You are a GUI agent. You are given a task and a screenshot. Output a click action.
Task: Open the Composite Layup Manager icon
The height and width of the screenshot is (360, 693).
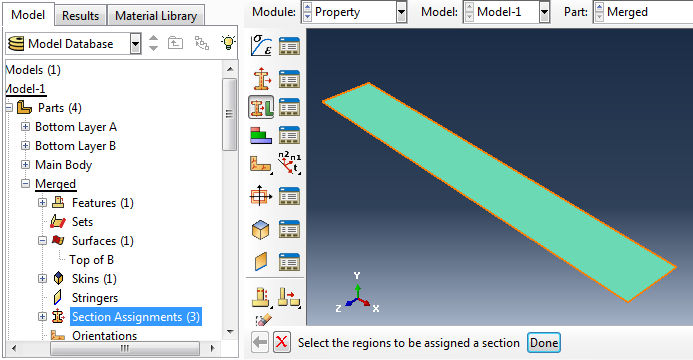click(x=289, y=135)
